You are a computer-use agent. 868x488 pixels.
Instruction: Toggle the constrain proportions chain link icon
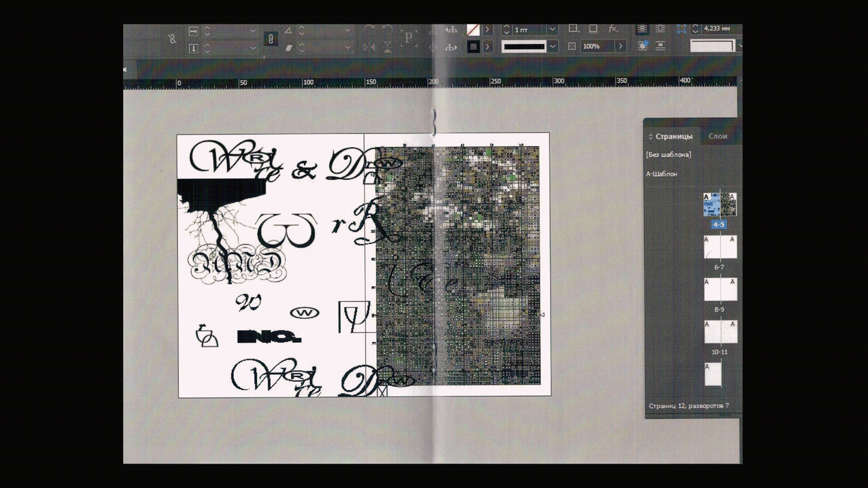[x=270, y=39]
